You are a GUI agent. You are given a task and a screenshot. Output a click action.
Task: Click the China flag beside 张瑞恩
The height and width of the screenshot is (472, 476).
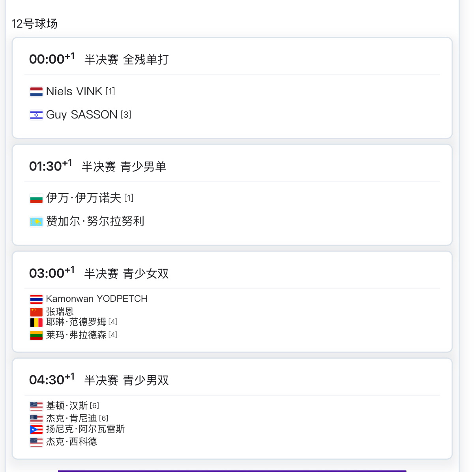tap(36, 312)
